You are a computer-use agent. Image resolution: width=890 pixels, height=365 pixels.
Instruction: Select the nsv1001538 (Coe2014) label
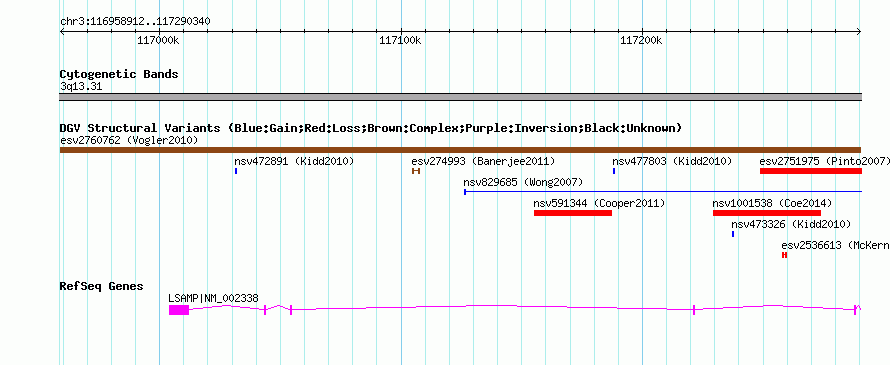coord(772,203)
